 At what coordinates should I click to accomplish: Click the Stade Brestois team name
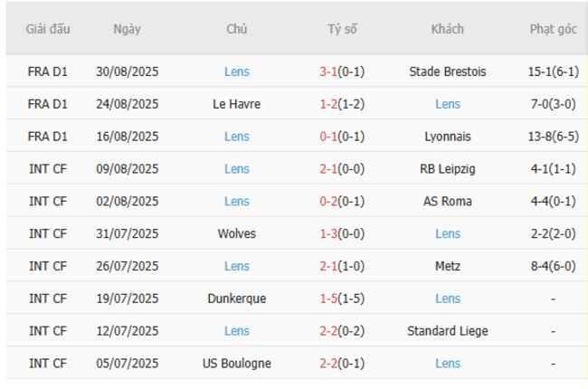(x=447, y=71)
